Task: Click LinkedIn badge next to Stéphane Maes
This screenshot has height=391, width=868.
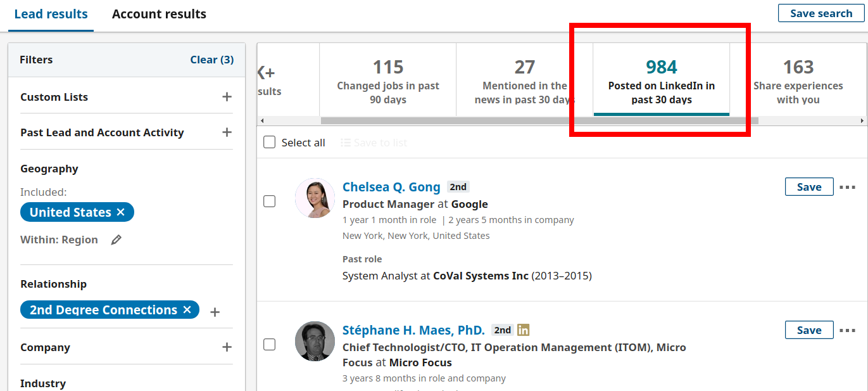Action: point(523,330)
